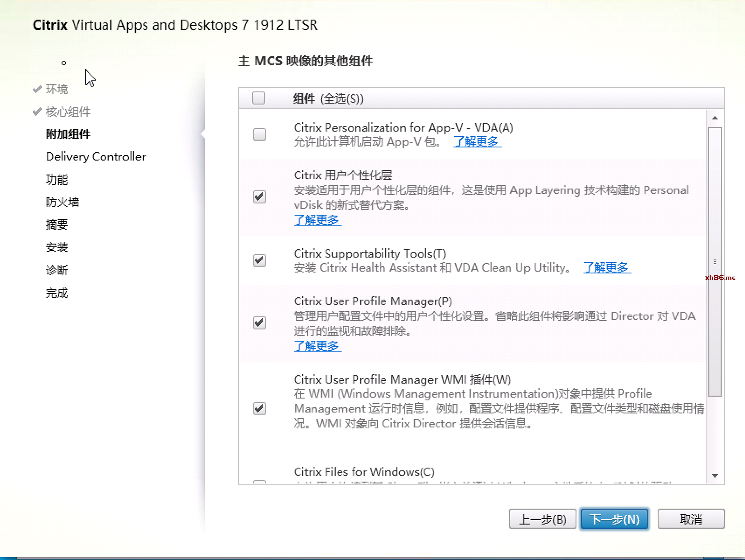Screen dimensions: 745x560
Task: Check the select-all components checkbox
Action: coord(258,98)
